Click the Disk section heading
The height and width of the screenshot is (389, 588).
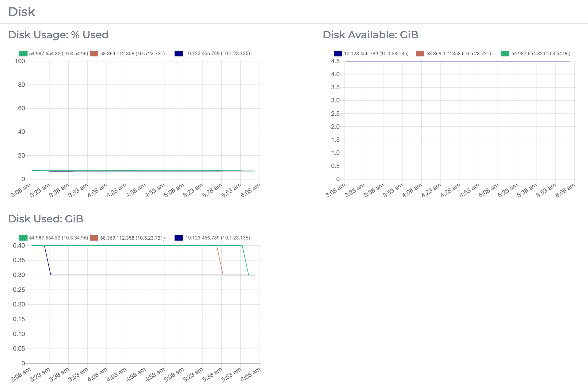(21, 11)
